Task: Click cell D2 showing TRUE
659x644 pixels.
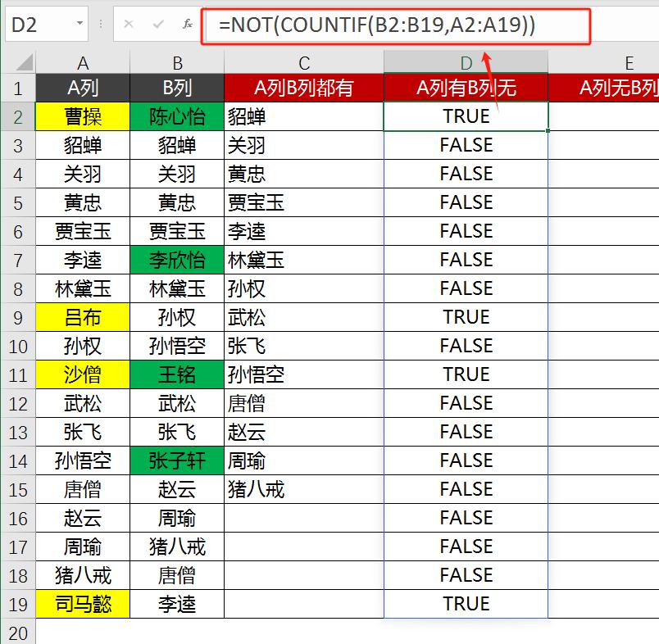Action: 466,116
